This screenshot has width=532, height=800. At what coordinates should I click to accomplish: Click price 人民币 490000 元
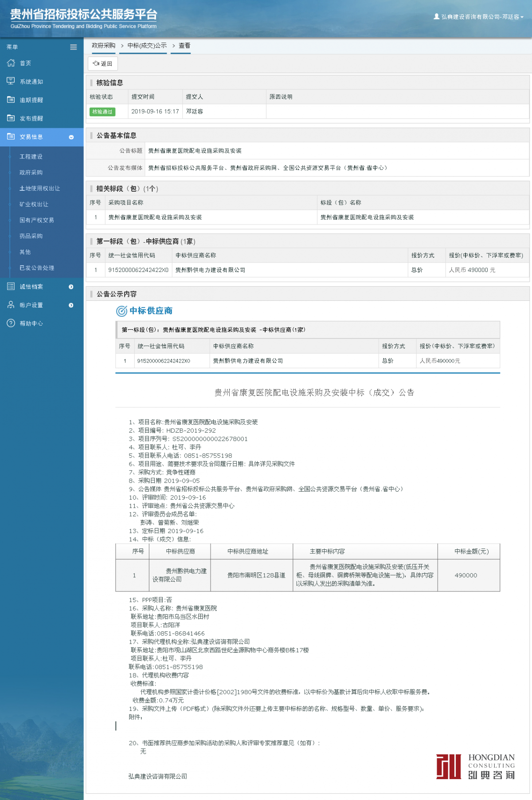click(x=472, y=270)
